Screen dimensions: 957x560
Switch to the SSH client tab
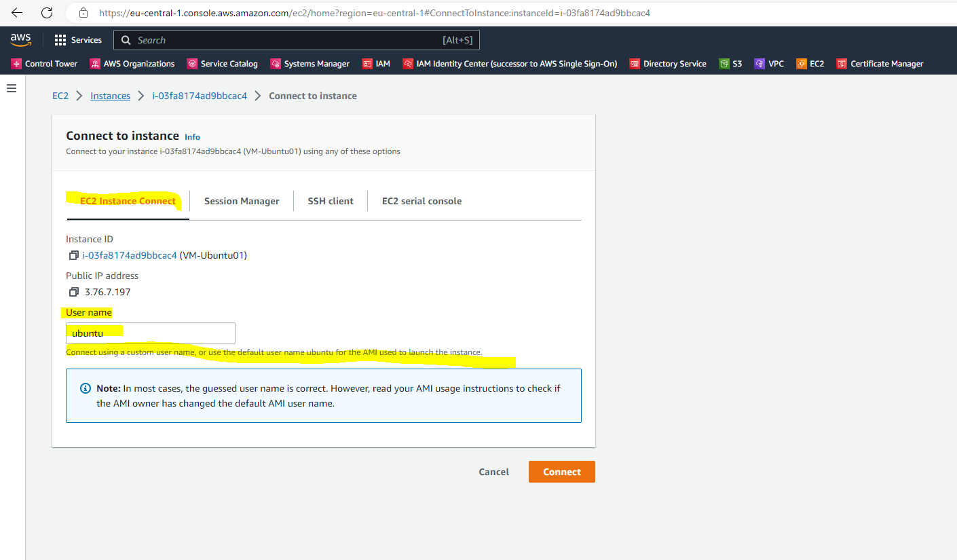[330, 201]
